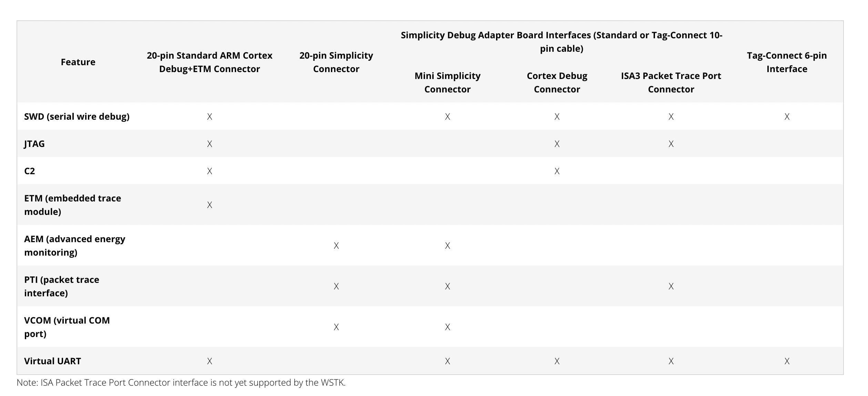
Task: Click the SWD X under Tag-Connect 6-pin Interface
Action: 787,117
